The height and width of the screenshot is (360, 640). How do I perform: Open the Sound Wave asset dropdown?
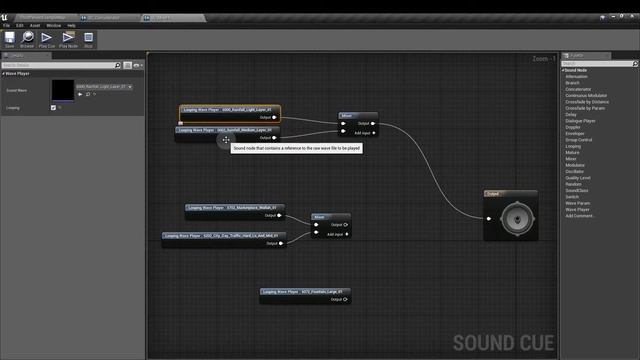(x=104, y=87)
